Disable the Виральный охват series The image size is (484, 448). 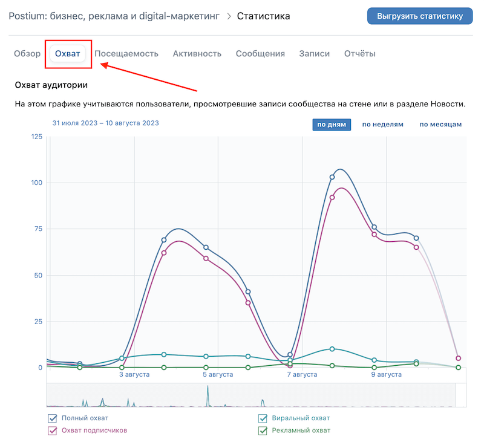coord(263,418)
